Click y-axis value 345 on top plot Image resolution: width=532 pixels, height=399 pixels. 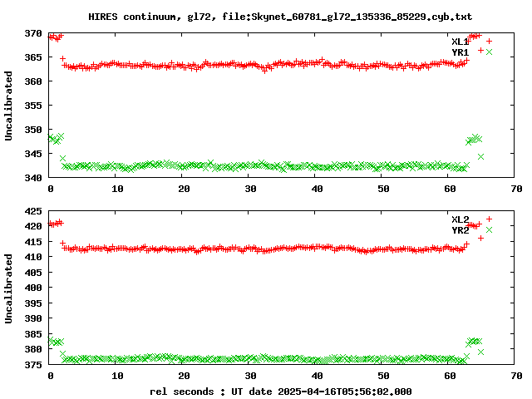(x=33, y=154)
